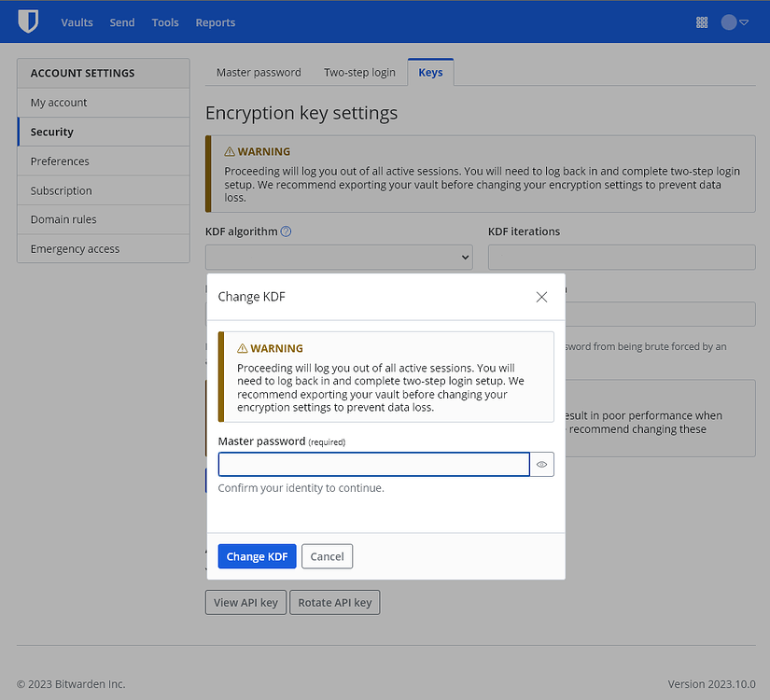Image resolution: width=770 pixels, height=700 pixels.
Task: Select Preferences in the sidebar
Action: pyautogui.click(x=60, y=161)
